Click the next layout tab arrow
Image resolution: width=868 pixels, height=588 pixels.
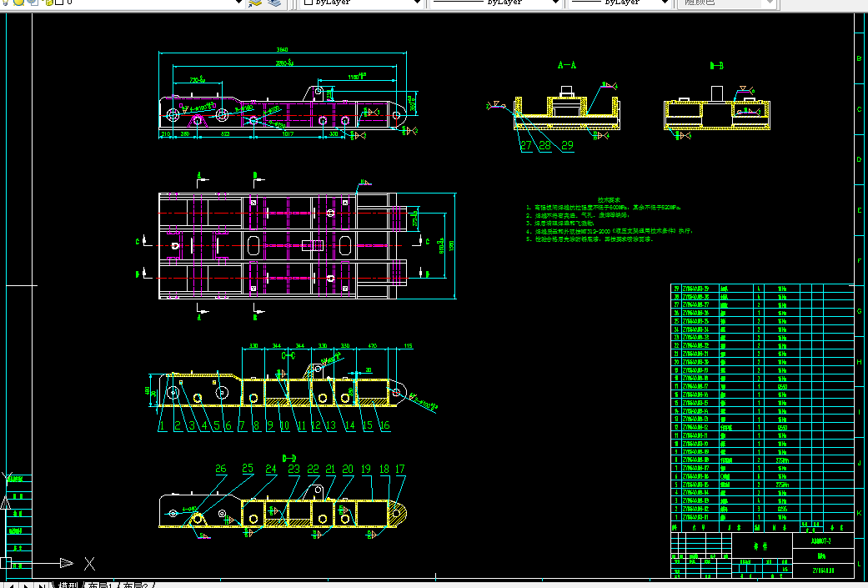point(26,585)
